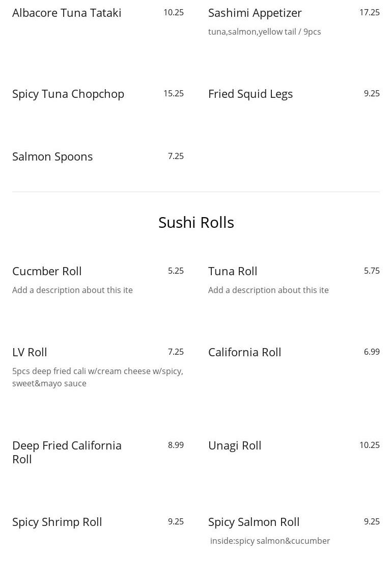Viewport: 392px width, 581px height.
Task: Click the Sashimi Appetizer description text
Action: coord(264,32)
